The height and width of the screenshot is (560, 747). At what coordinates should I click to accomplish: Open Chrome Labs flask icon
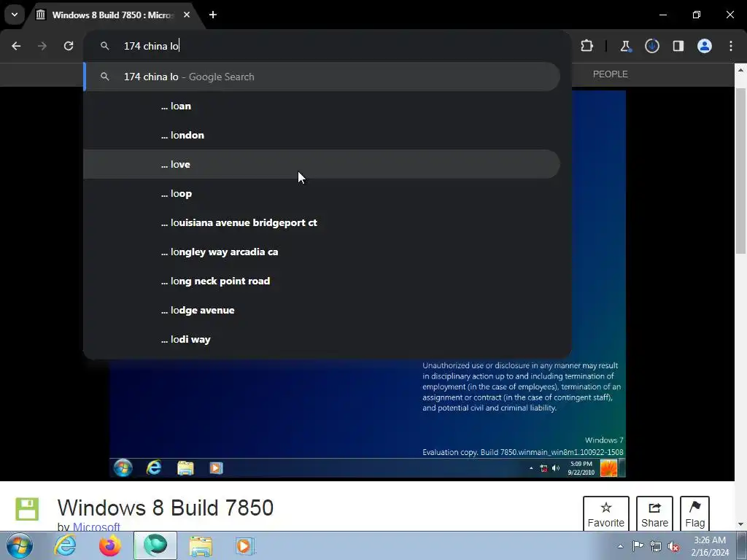[x=625, y=46]
